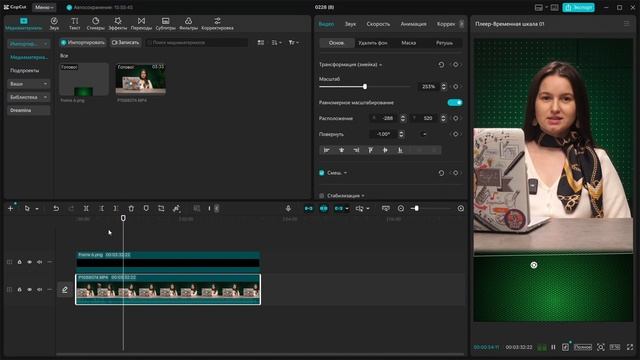Uncheck the Смеш. checkbox

(322, 173)
